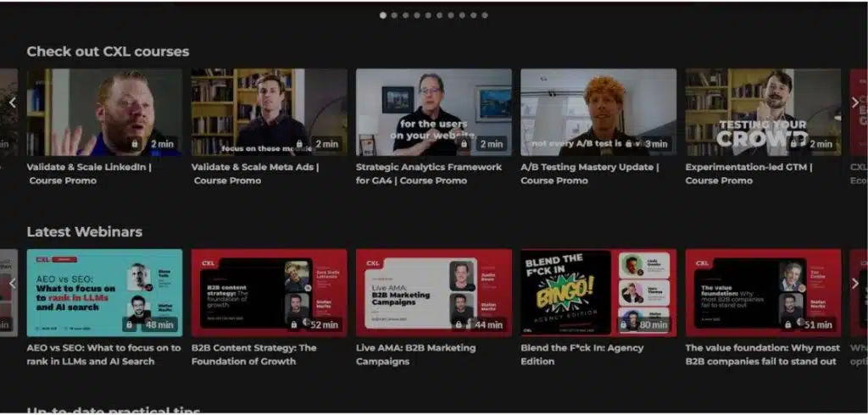868x415 pixels.
Task: Play the A/B Testing Mastery Update video thumbnail
Action: click(598, 113)
